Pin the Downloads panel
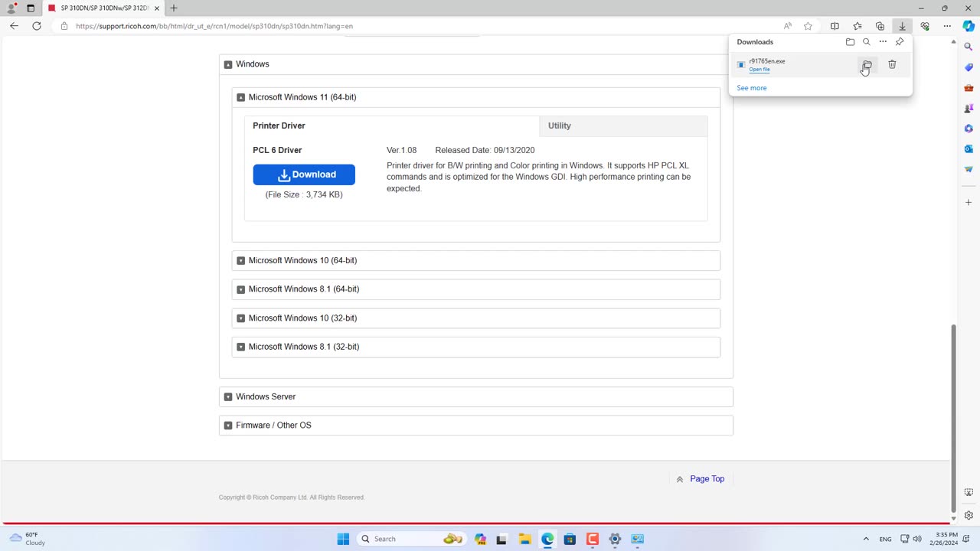980x551 pixels. pos(900,42)
